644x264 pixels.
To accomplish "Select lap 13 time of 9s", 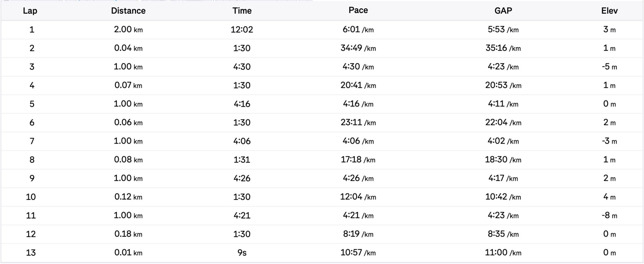I will point(242,252).
